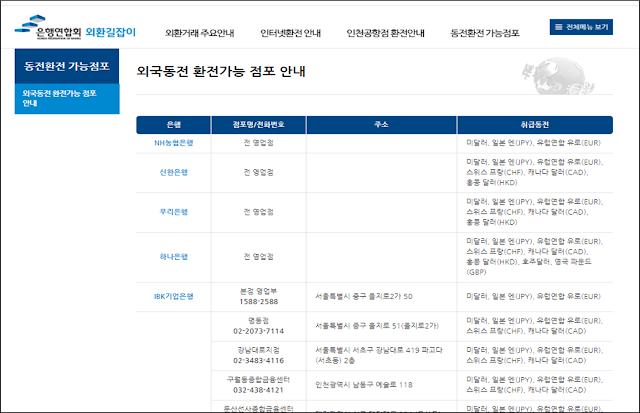The image size is (640, 413).
Task: Click the 취급동전 column header
Action: click(535, 125)
